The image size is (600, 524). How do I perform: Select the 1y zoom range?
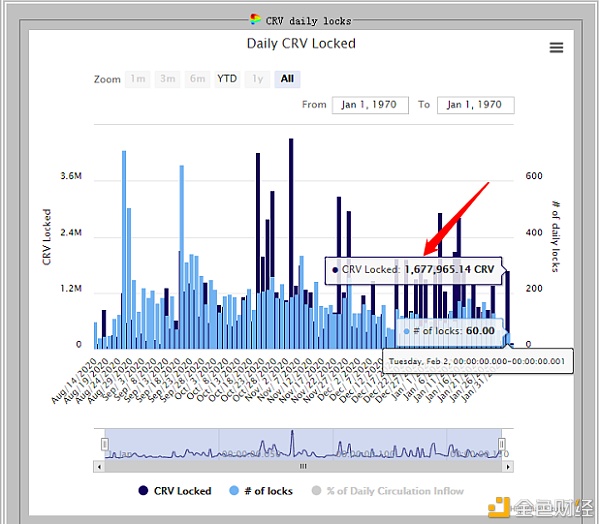tap(258, 79)
